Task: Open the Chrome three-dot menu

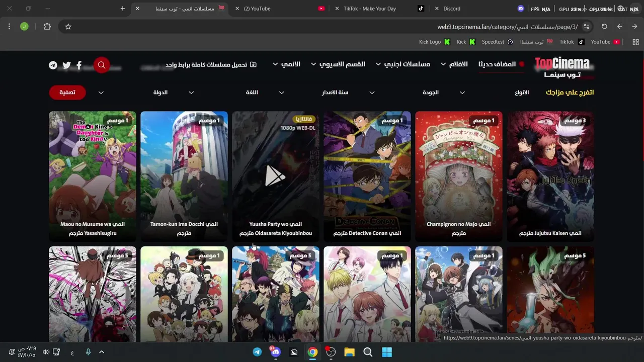Action: [x=9, y=27]
